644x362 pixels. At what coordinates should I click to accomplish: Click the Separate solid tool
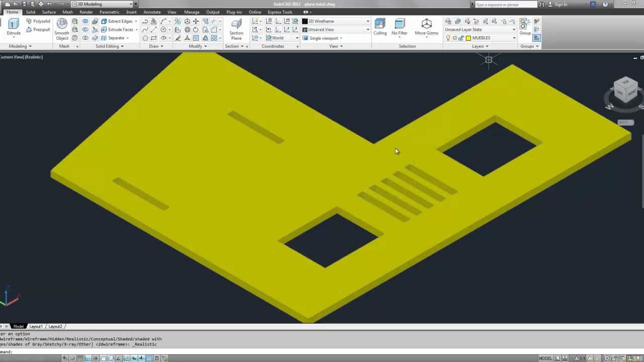click(x=115, y=38)
